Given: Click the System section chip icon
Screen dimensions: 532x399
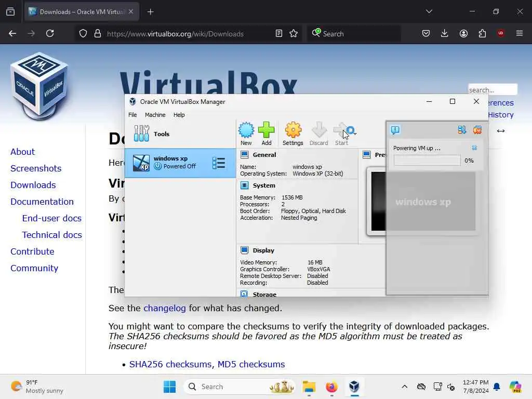Looking at the screenshot, I should (244, 185).
